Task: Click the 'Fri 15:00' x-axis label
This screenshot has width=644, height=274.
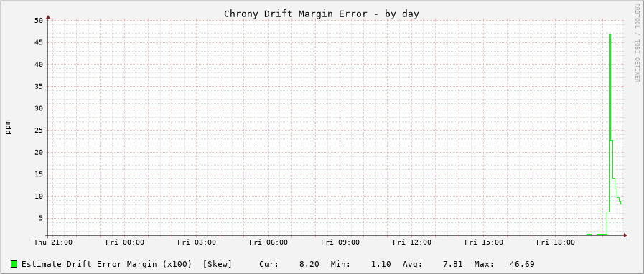Action: 484,242
